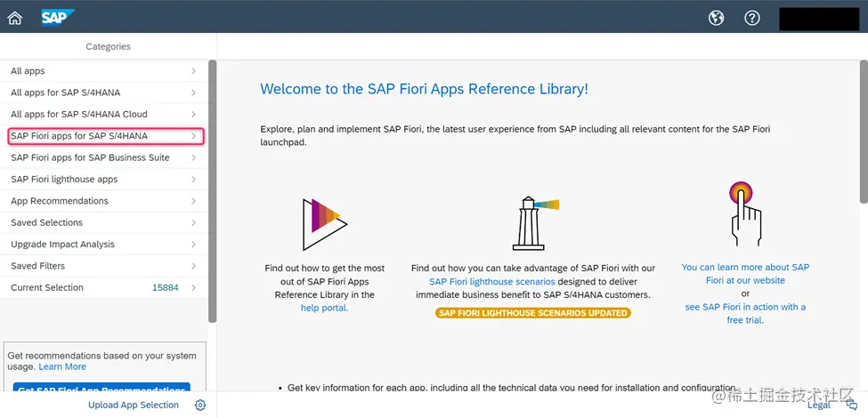Click the categories list scrollbar
This screenshot has height=418, width=868.
(x=213, y=190)
